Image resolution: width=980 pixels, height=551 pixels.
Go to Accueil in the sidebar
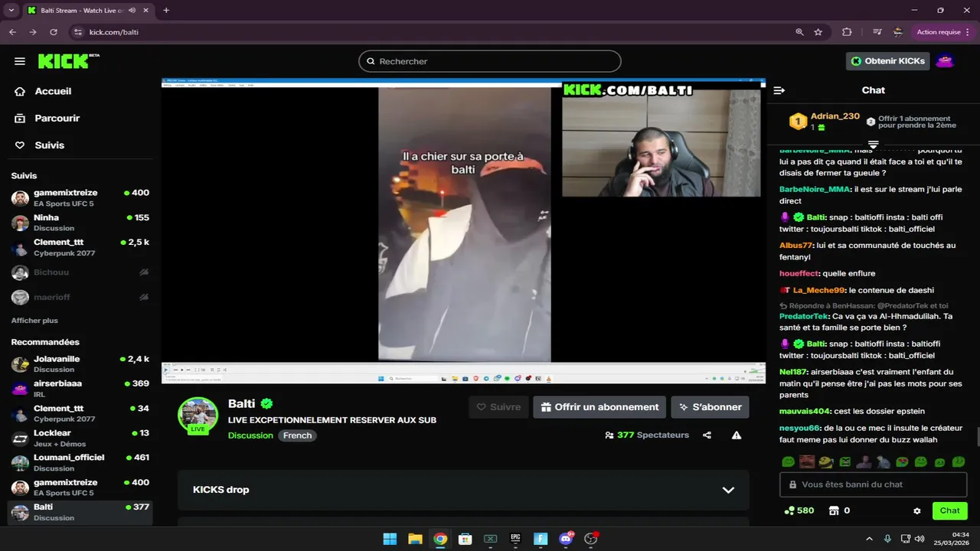44,91
